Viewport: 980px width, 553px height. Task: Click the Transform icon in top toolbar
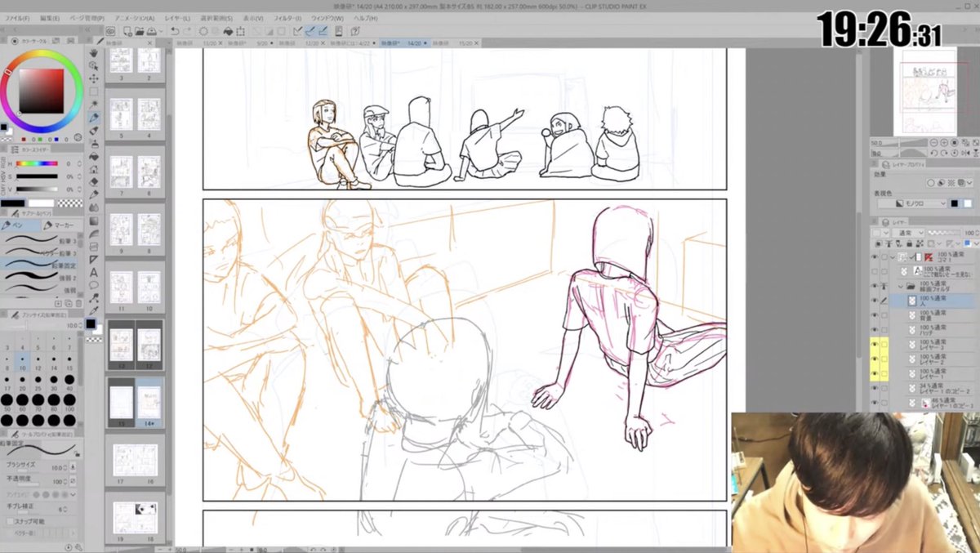click(x=240, y=31)
